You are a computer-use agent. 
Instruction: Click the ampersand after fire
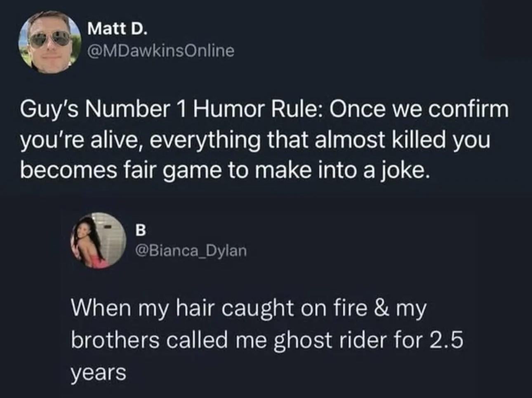click(x=381, y=308)
